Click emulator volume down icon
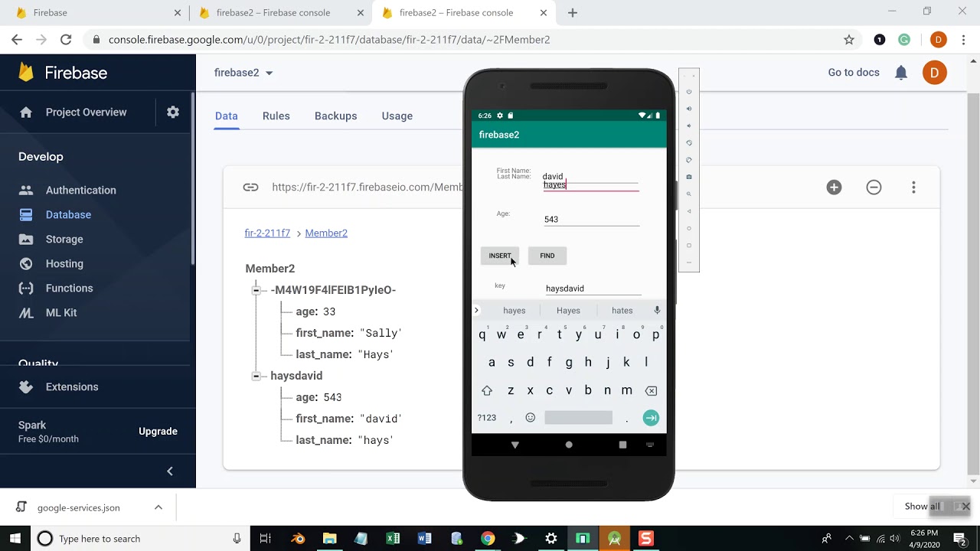Viewport: 980px width, 551px height. point(689,126)
